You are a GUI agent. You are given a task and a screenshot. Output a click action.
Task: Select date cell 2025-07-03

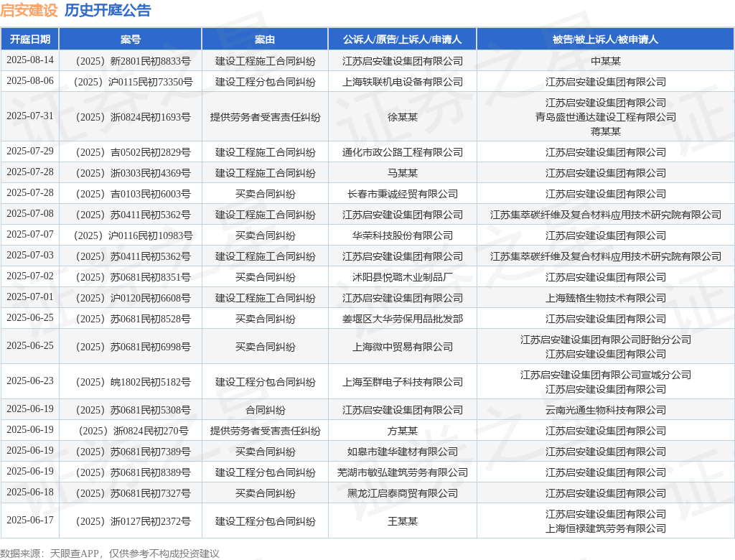coord(30,256)
